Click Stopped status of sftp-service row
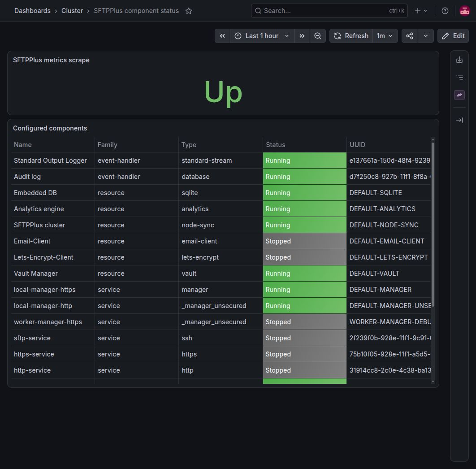Image resolution: width=476 pixels, height=469 pixels. (304, 338)
